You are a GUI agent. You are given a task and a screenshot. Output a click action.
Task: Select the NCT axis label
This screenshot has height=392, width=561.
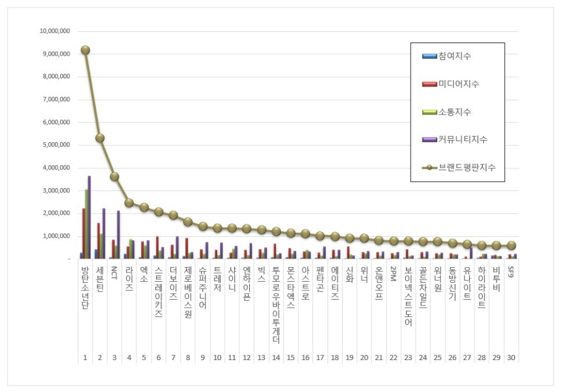114,273
